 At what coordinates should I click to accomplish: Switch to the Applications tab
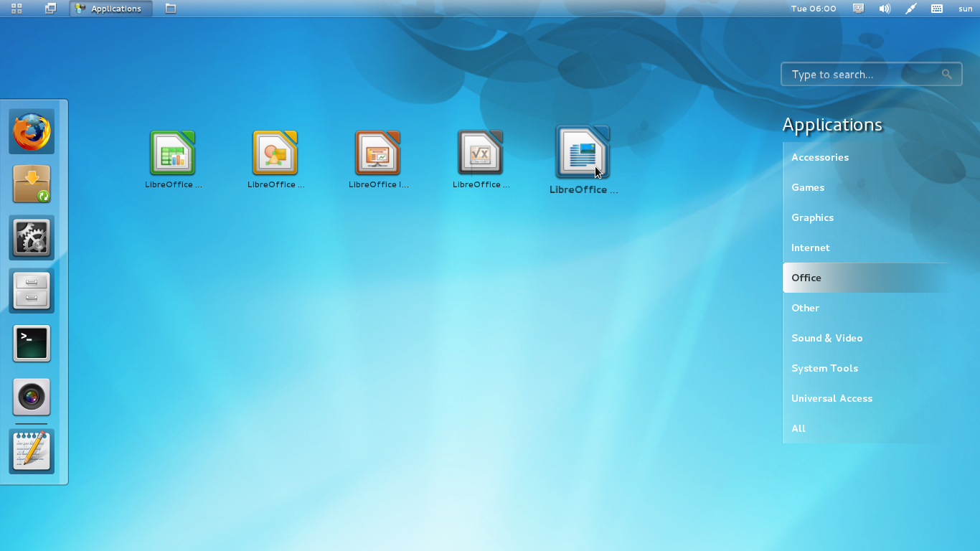point(110,9)
